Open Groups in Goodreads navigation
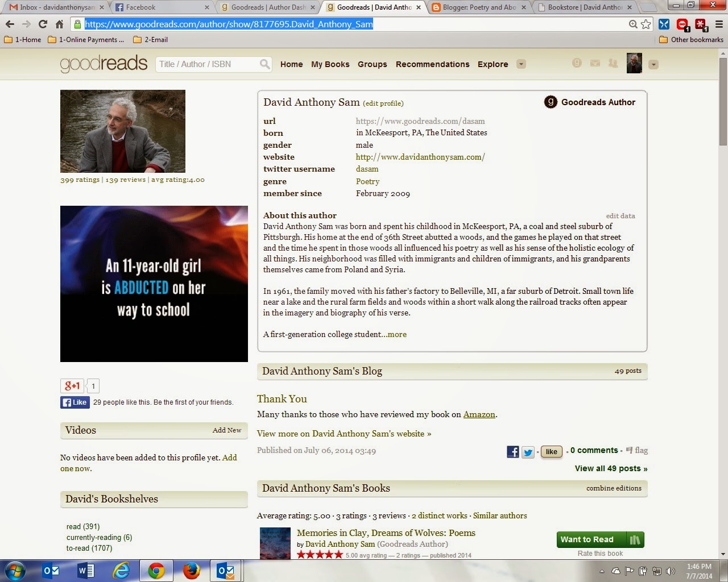 (x=373, y=64)
